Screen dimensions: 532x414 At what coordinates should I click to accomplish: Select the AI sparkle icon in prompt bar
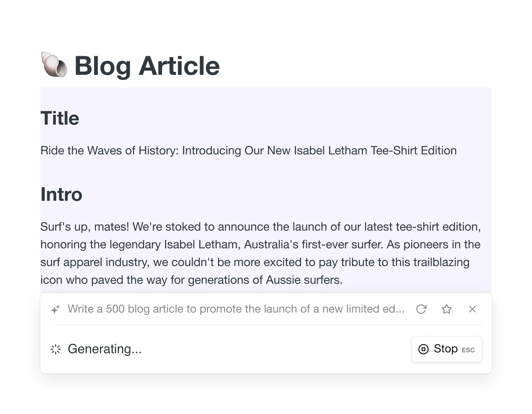pos(55,309)
